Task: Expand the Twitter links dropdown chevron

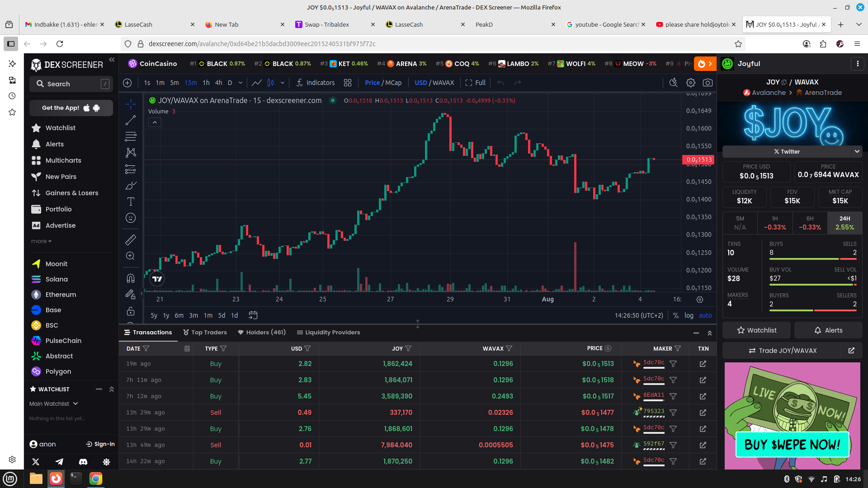Action: pos(857,151)
